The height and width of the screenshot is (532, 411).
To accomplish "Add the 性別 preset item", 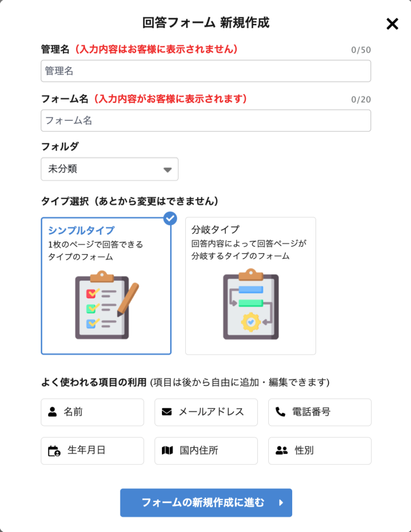I will coord(320,450).
